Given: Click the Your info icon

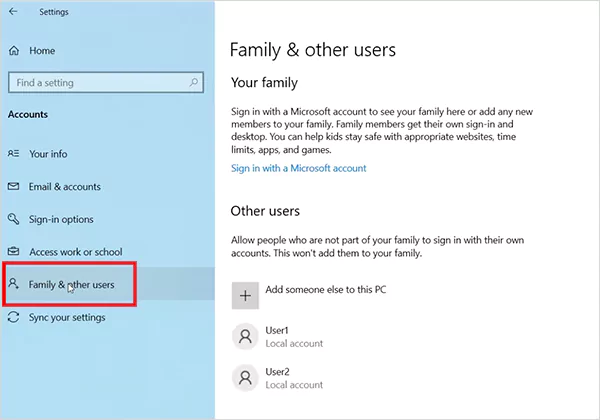Looking at the screenshot, I should point(13,153).
